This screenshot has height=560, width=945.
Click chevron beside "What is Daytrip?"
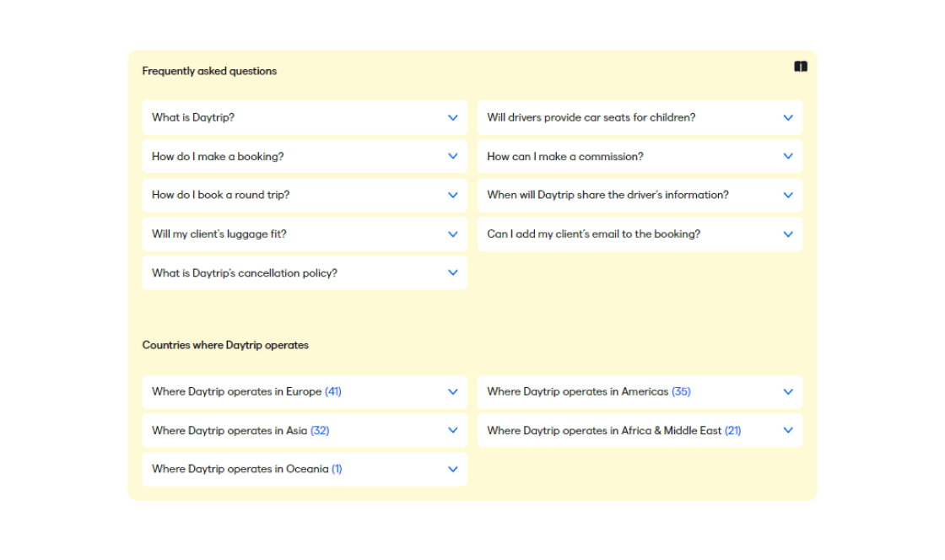[452, 118]
